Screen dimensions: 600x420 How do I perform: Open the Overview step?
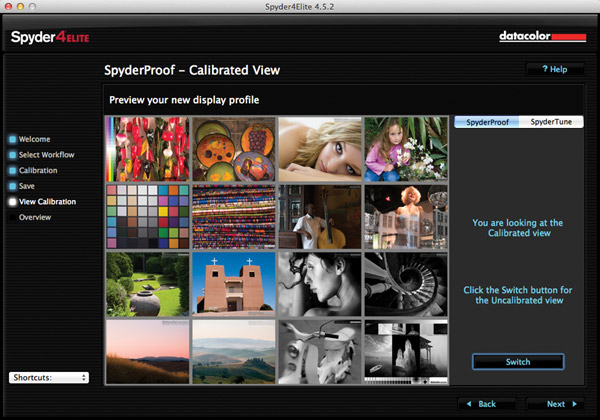tap(35, 217)
